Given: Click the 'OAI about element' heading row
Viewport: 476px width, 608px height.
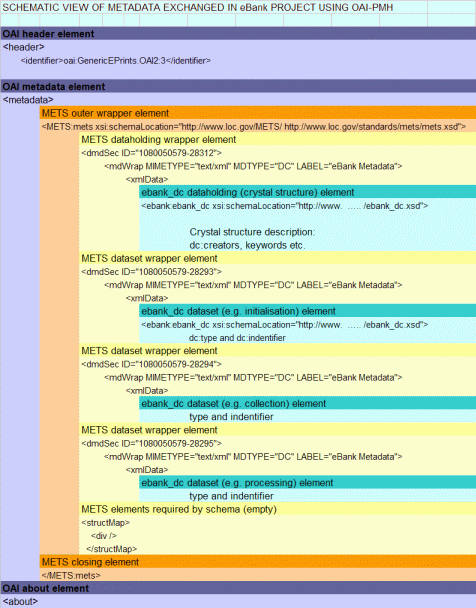Looking at the screenshot, I should click(x=238, y=588).
